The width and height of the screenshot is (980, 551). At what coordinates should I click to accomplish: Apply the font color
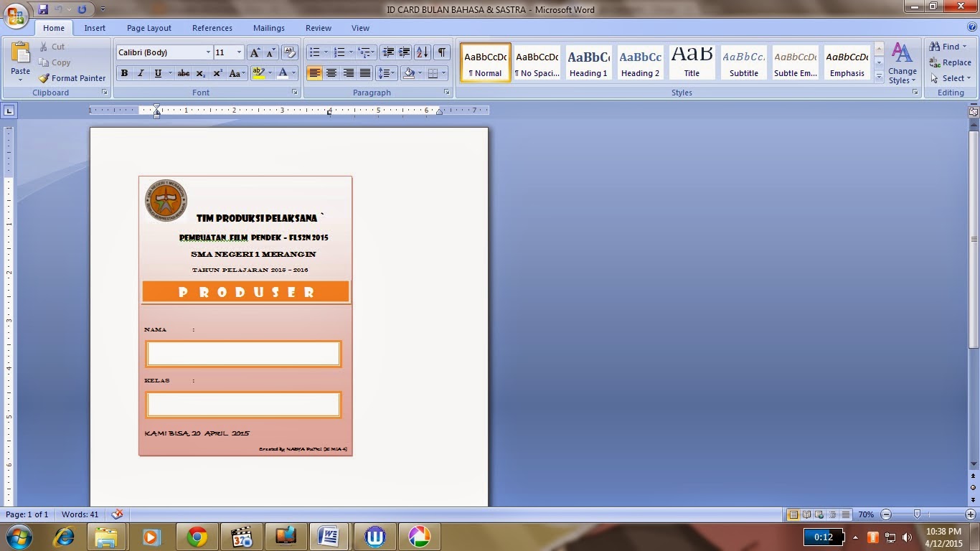click(x=283, y=73)
